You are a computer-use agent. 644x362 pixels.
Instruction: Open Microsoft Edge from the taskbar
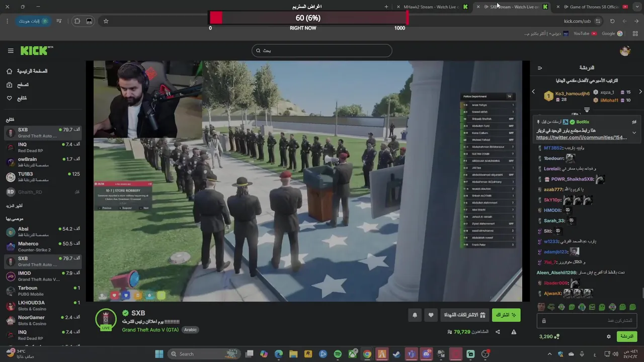(x=279, y=354)
